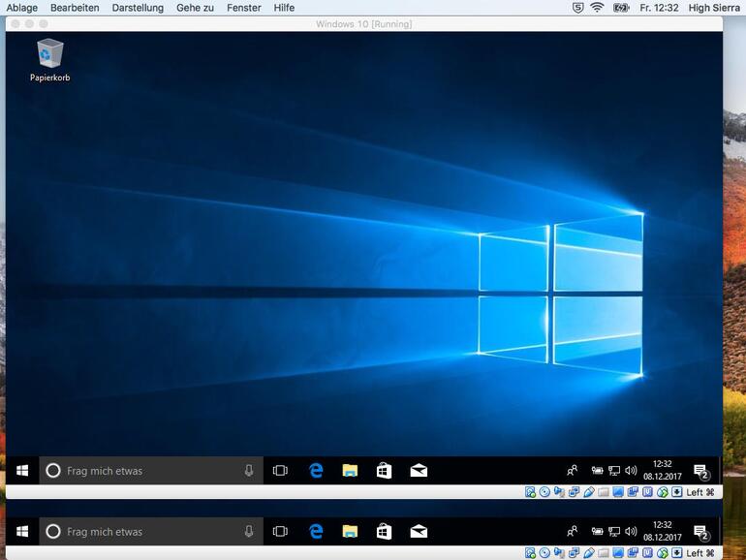
Task: Open the Ablage menu
Action: [22, 8]
